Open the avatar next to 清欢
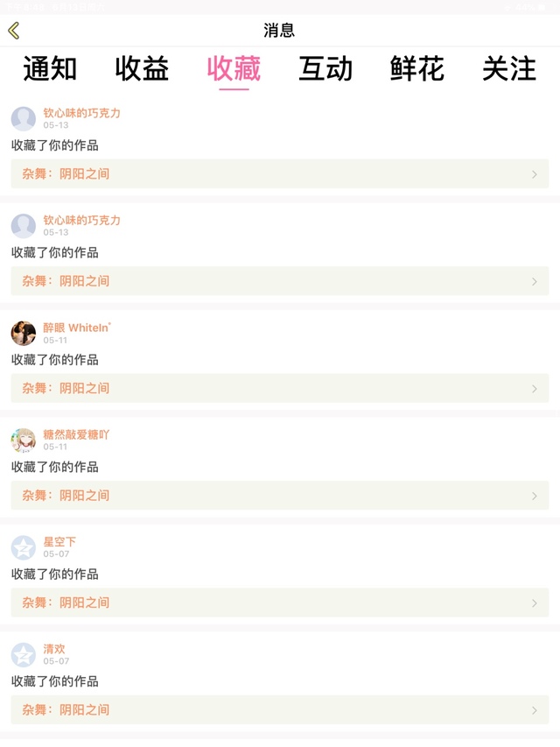560x747 pixels. tap(24, 654)
